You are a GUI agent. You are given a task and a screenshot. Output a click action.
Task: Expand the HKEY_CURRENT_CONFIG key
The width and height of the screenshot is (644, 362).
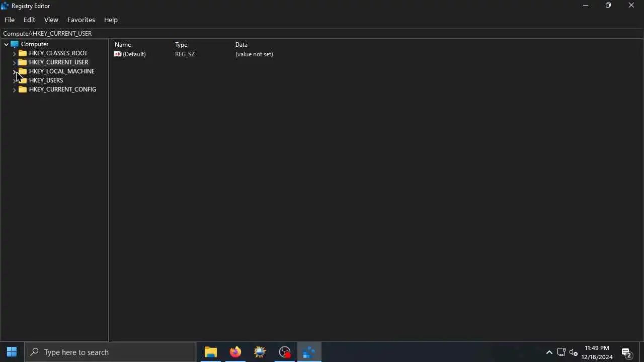[x=14, y=89]
